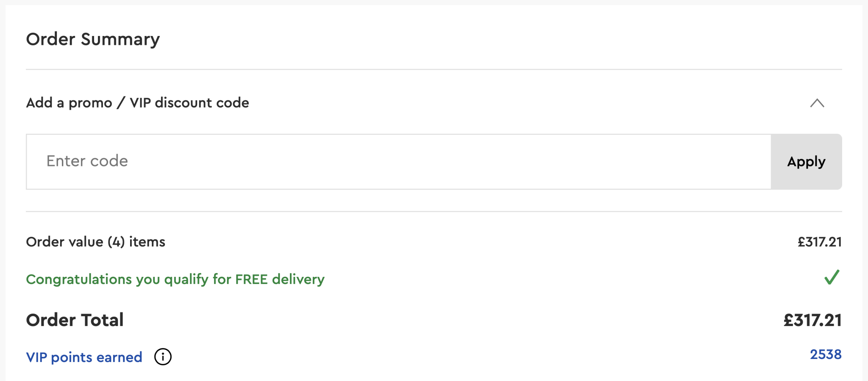The width and height of the screenshot is (868, 381).
Task: Click the word FREE in delivery message
Action: pos(251,279)
